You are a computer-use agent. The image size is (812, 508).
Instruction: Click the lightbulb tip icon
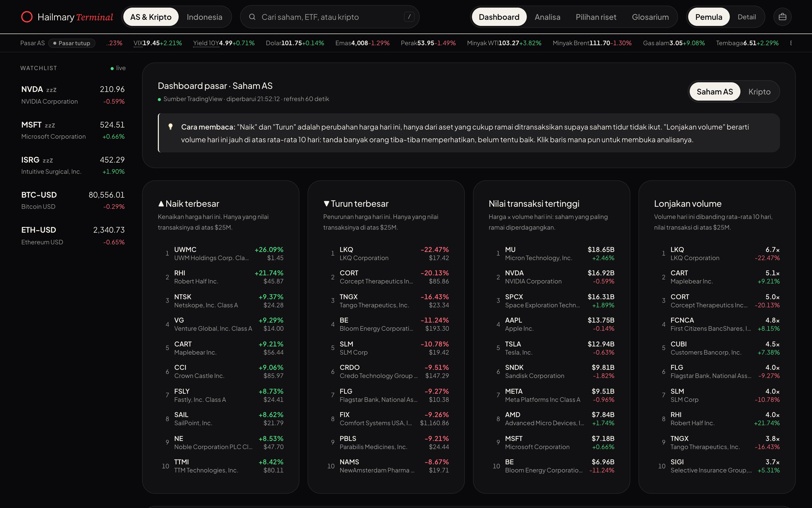click(171, 127)
